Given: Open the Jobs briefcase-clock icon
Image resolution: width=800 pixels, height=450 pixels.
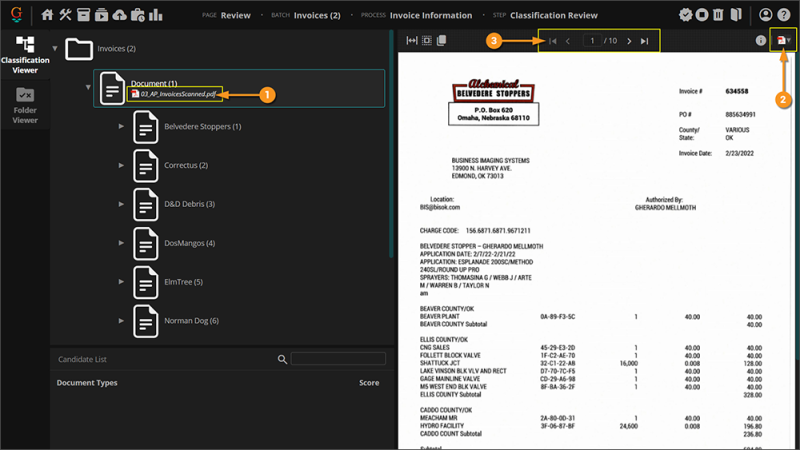Looking at the screenshot, I should pyautogui.click(x=138, y=15).
